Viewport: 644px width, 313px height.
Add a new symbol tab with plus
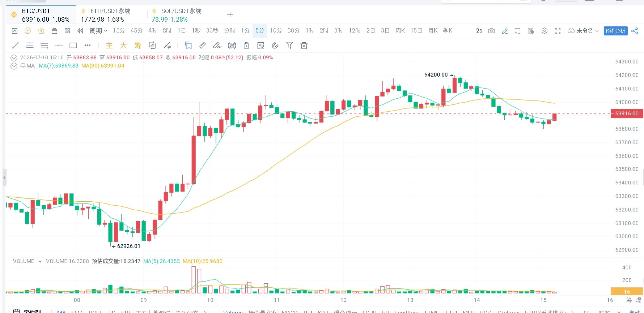(x=230, y=14)
